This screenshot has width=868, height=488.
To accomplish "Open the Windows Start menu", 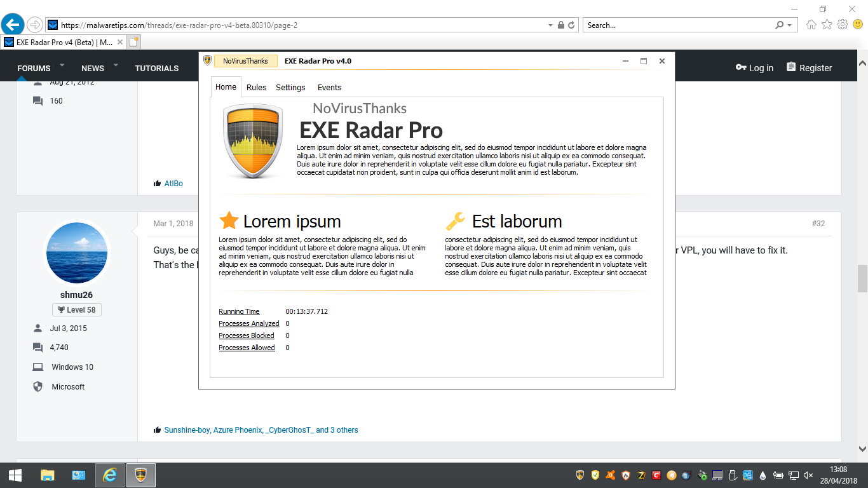I will click(x=15, y=475).
